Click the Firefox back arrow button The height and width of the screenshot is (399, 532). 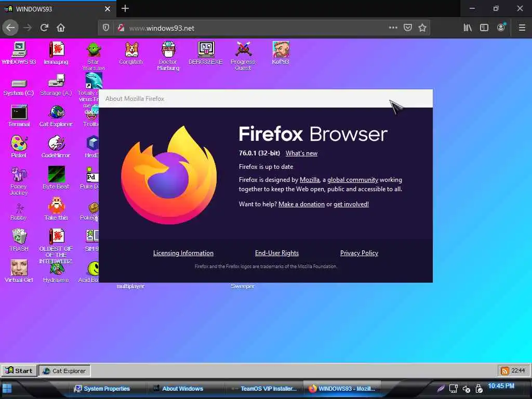(x=10, y=28)
